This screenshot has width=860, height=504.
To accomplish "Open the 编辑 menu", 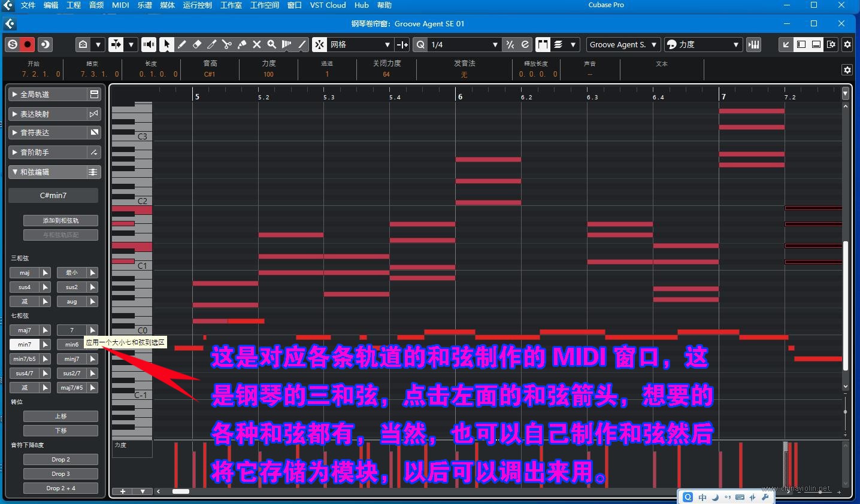I will (x=51, y=5).
